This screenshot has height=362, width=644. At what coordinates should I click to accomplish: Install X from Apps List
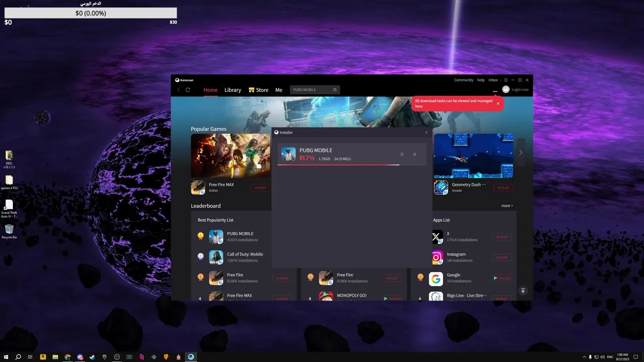click(x=502, y=237)
